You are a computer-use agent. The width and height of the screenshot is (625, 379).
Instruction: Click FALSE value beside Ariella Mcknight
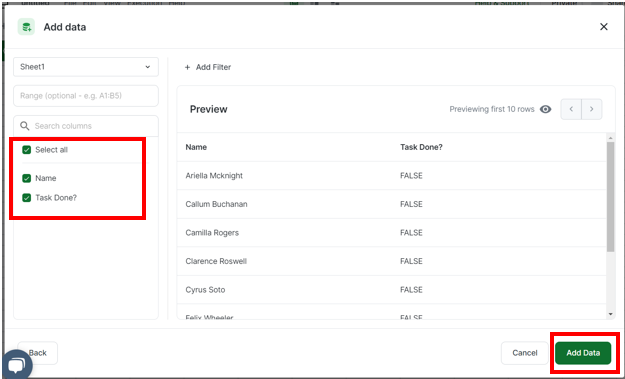[411, 176]
